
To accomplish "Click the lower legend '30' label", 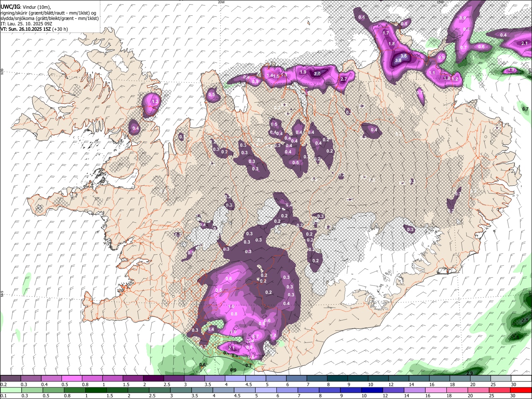I will pos(512,396).
